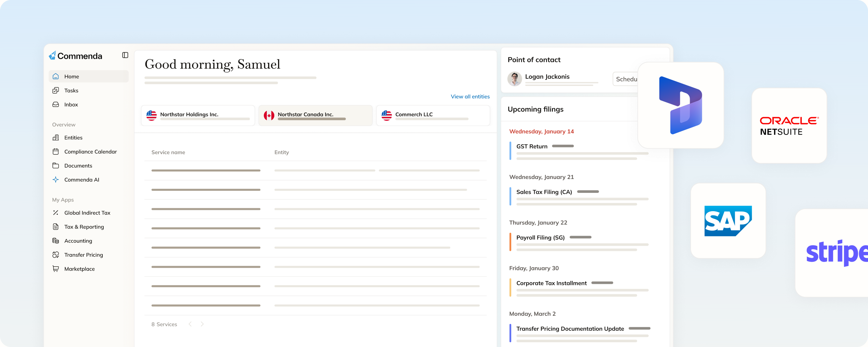
Task: Click Logan Jackonis avatar photo
Action: (x=514, y=79)
